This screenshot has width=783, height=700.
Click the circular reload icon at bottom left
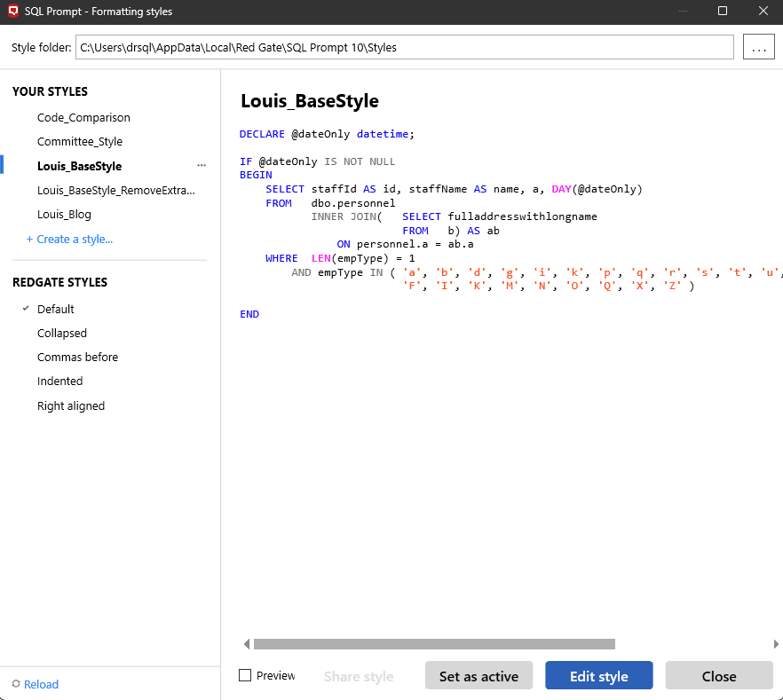coord(17,684)
